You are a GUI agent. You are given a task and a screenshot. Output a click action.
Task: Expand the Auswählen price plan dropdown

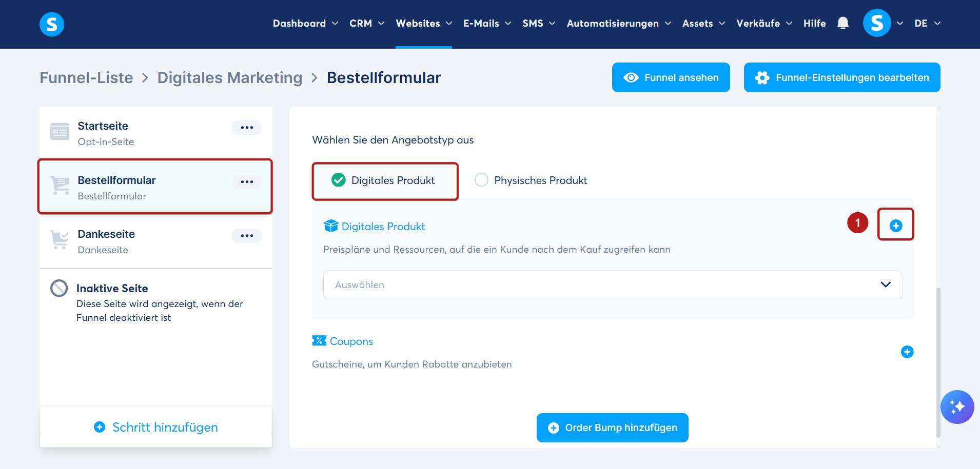click(613, 284)
